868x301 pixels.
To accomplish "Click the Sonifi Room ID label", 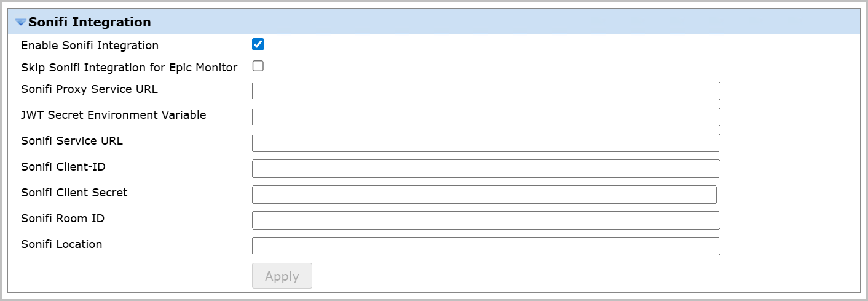I will [63, 219].
